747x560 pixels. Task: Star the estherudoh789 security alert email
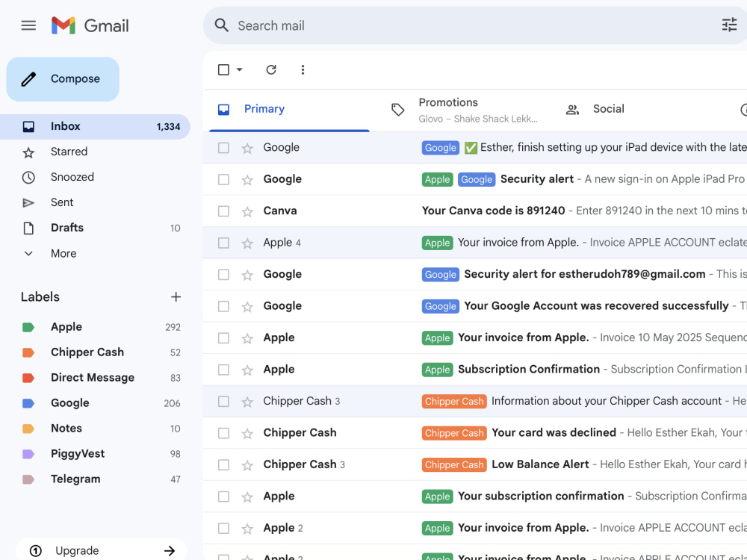247,276
